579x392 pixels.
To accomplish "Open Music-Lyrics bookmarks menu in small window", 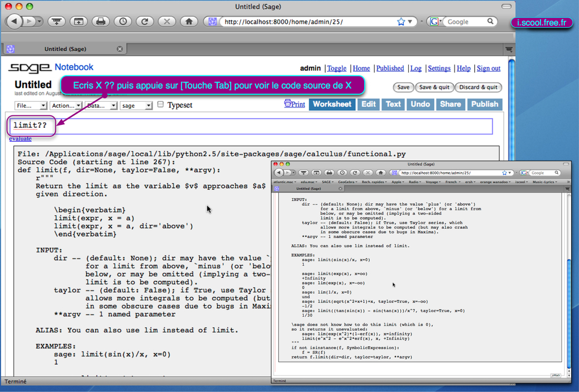I will pyautogui.click(x=545, y=182).
